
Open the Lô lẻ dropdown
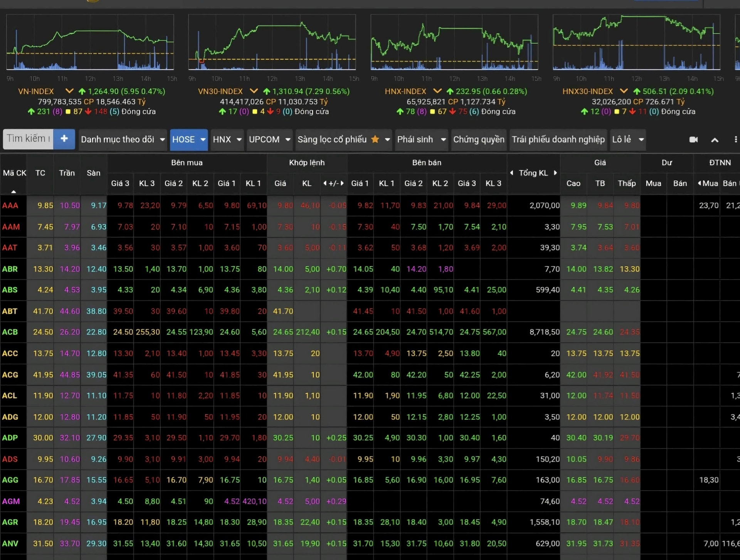pos(628,139)
